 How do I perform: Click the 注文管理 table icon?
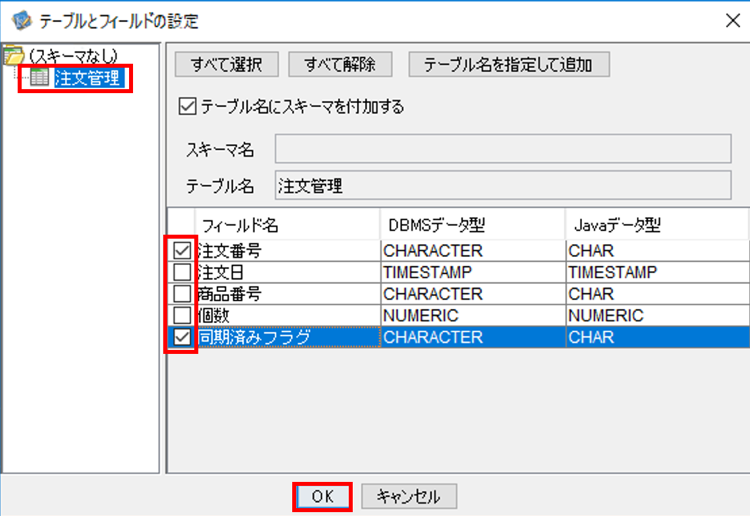pyautogui.click(x=39, y=77)
